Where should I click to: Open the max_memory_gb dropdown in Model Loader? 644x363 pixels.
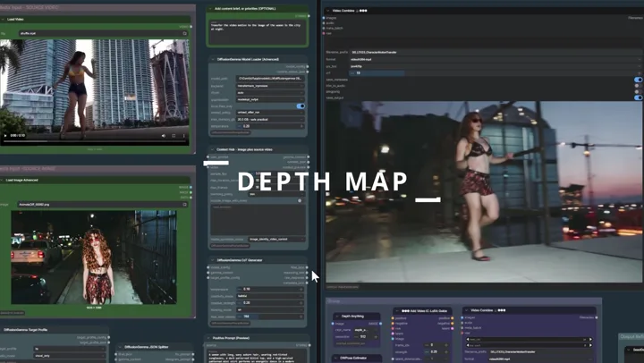[x=270, y=120]
